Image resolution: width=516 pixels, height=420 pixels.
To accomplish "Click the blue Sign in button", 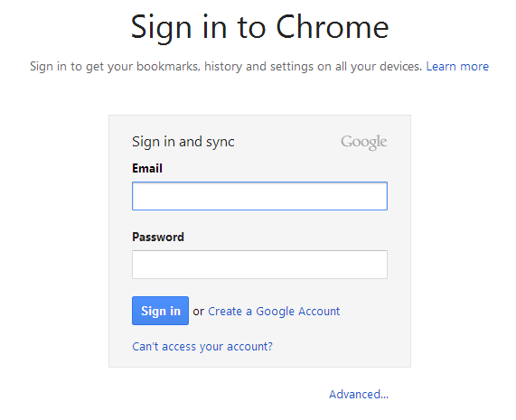I will (x=160, y=311).
